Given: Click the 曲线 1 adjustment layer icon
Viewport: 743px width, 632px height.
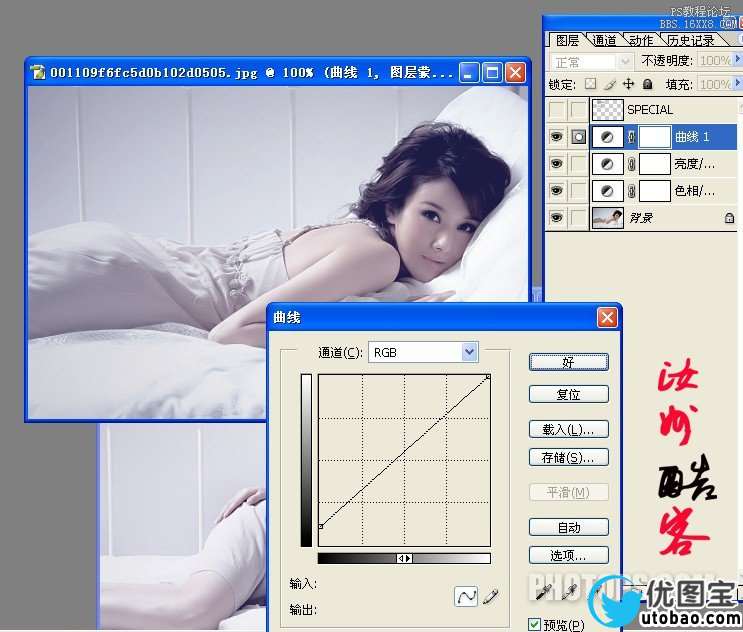Looking at the screenshot, I should (x=607, y=137).
